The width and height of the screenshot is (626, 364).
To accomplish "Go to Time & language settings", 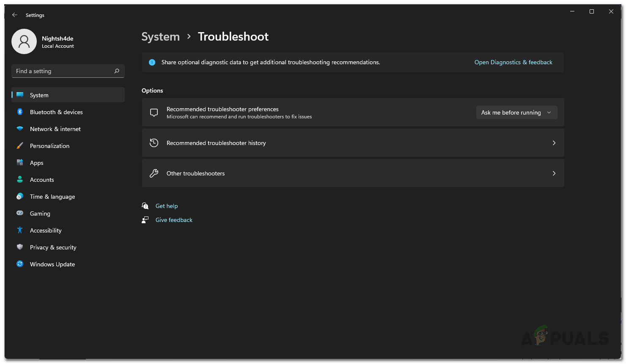I will 52,197.
